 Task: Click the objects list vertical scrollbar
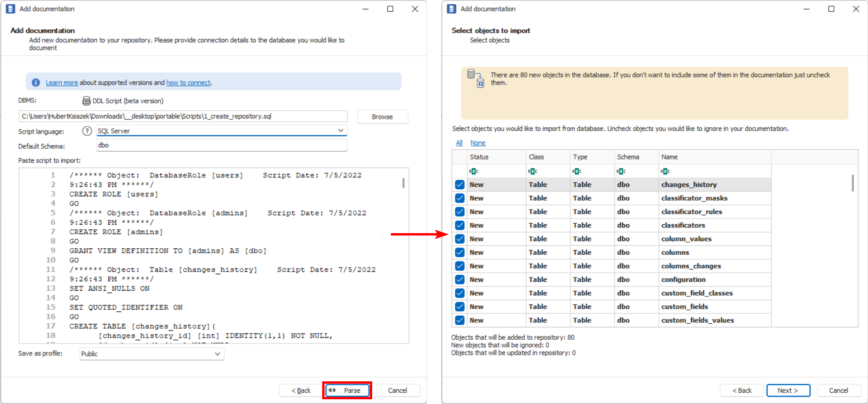[852, 183]
